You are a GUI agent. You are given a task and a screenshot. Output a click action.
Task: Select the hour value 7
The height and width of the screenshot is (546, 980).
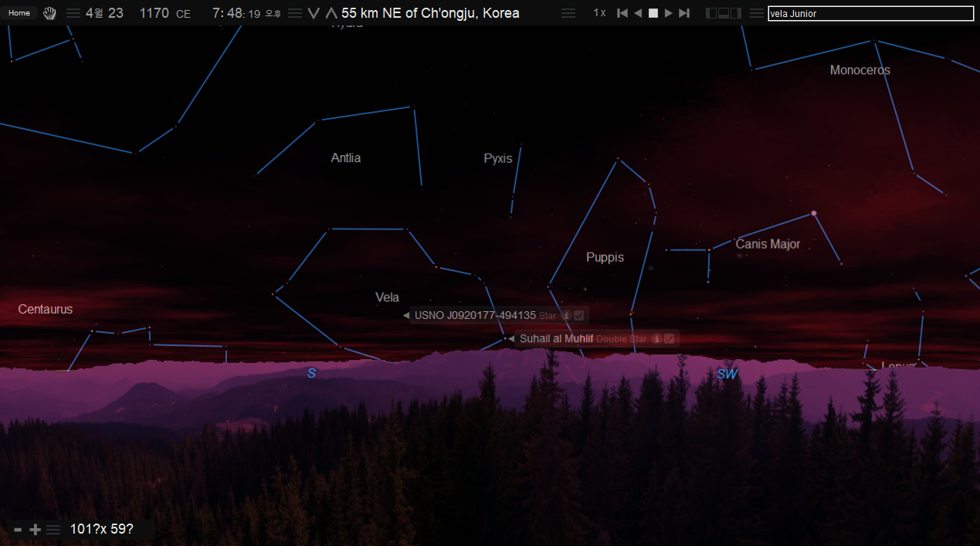[x=217, y=13]
